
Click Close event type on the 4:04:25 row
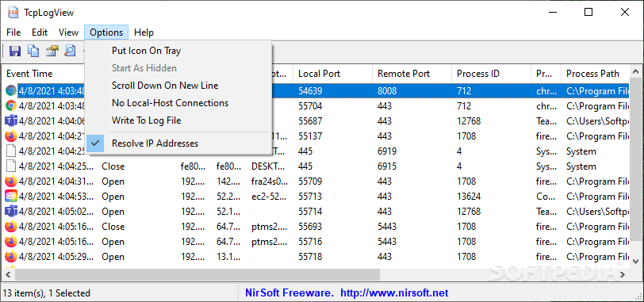point(113,166)
